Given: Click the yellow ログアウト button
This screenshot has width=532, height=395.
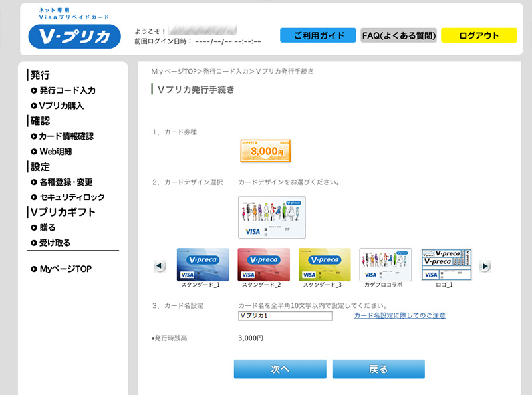Looking at the screenshot, I should pos(479,35).
